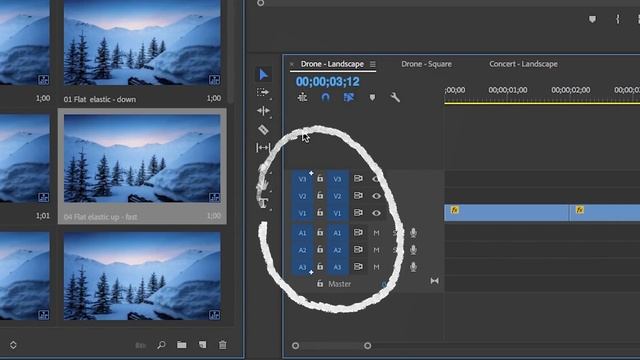Close the Drone - Landscape sequence tab
Image resolution: width=640 pixels, height=360 pixels.
(292, 64)
